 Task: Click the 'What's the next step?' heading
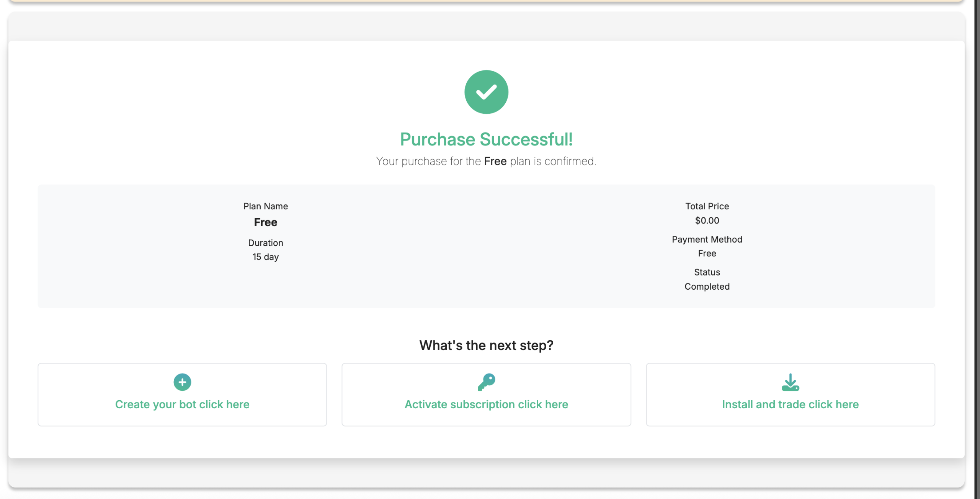[486, 346]
